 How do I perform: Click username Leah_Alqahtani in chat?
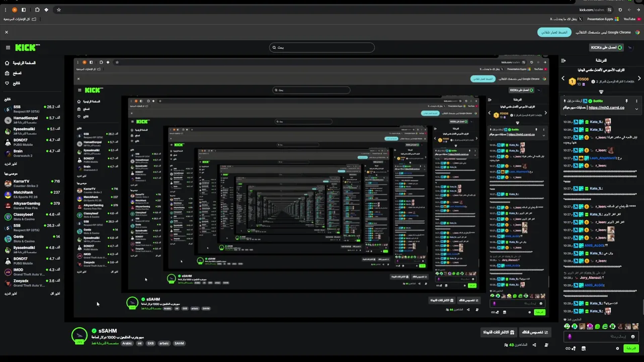tap(603, 158)
